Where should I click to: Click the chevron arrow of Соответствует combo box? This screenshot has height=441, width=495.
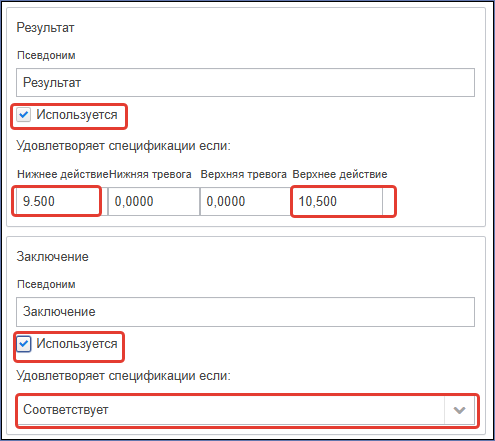pyautogui.click(x=459, y=410)
